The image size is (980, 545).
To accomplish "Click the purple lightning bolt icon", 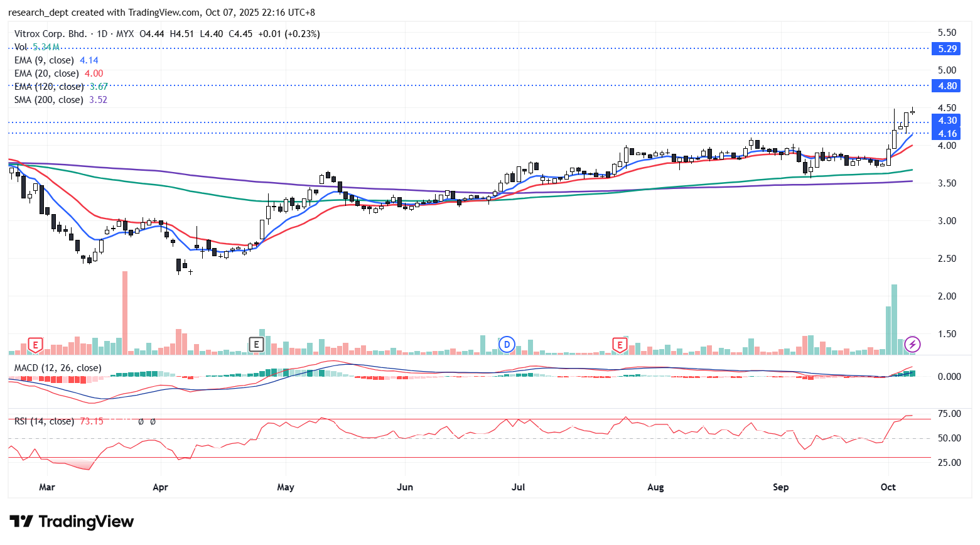I will (x=912, y=344).
